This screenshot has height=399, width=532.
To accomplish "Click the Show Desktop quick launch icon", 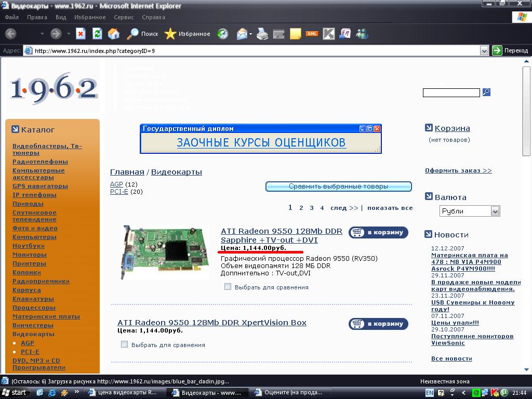I will [x=39, y=393].
